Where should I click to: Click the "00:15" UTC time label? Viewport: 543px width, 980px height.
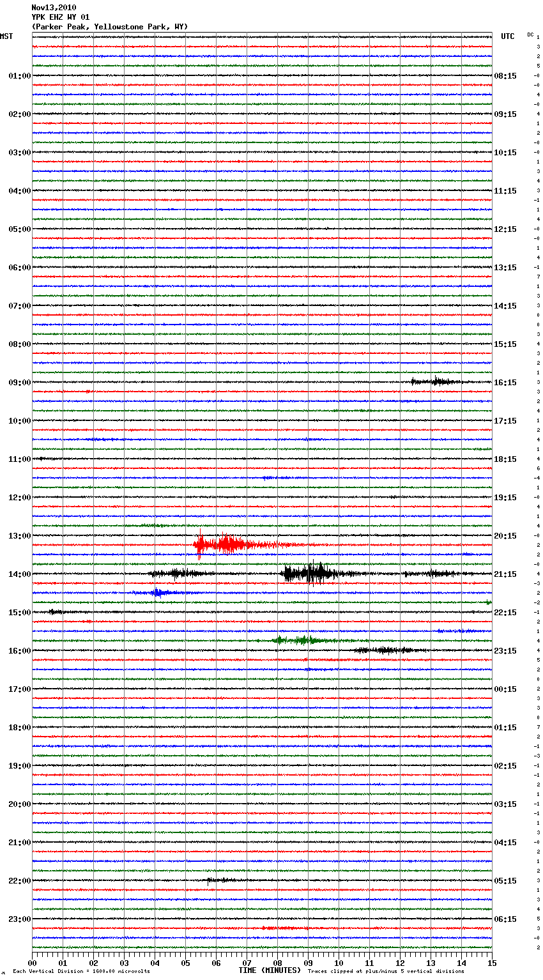tap(505, 689)
